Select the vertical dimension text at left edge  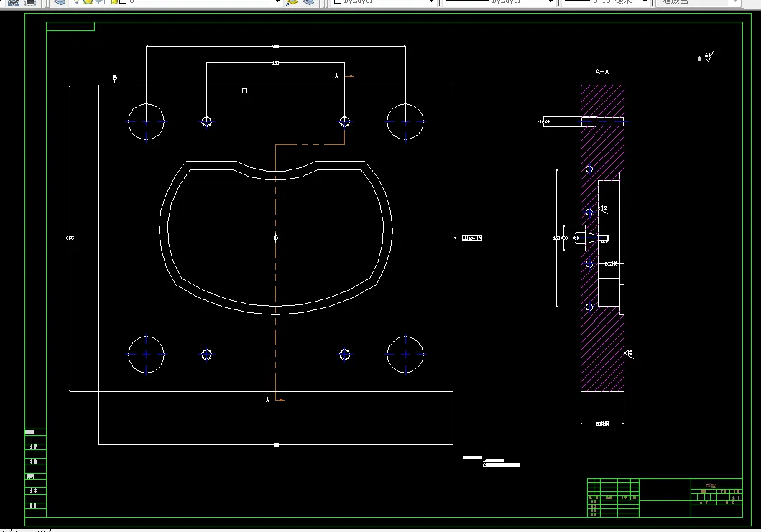tap(70, 238)
